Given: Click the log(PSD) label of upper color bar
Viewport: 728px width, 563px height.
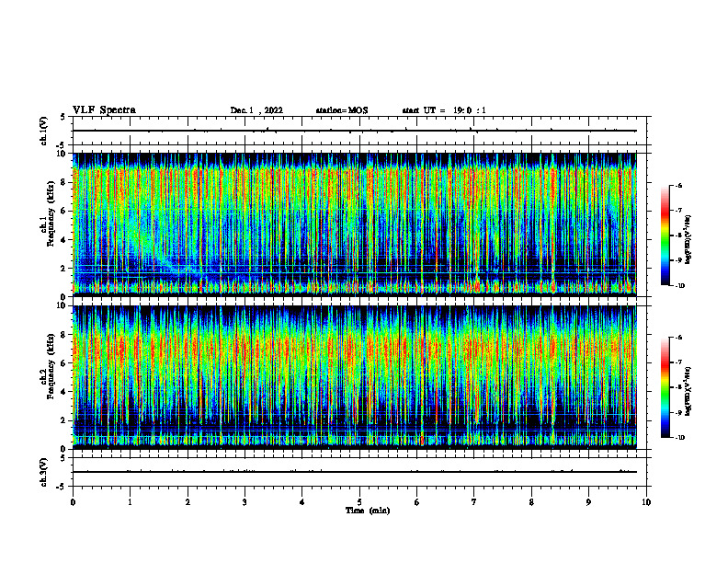Looking at the screenshot, I should [x=688, y=240].
